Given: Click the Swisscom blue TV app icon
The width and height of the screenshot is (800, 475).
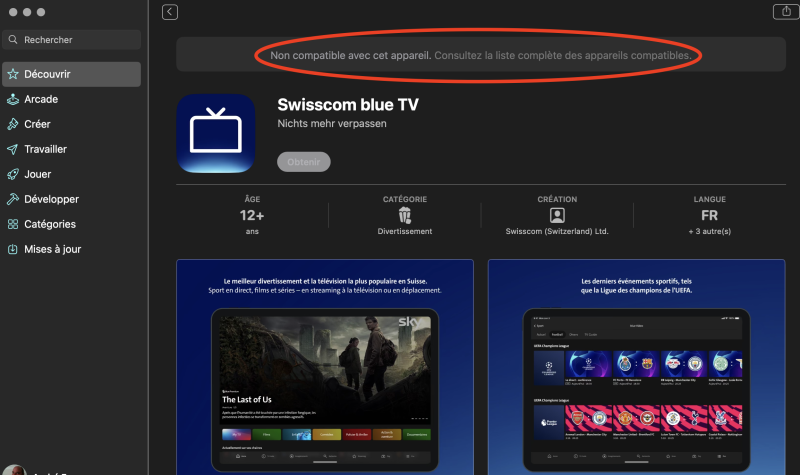Looking at the screenshot, I should pos(216,133).
